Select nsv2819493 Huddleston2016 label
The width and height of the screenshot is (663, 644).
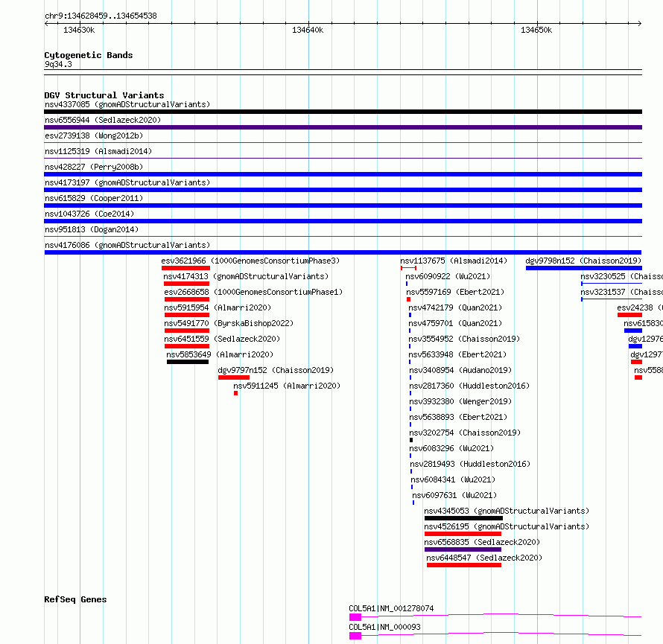[x=470, y=464]
